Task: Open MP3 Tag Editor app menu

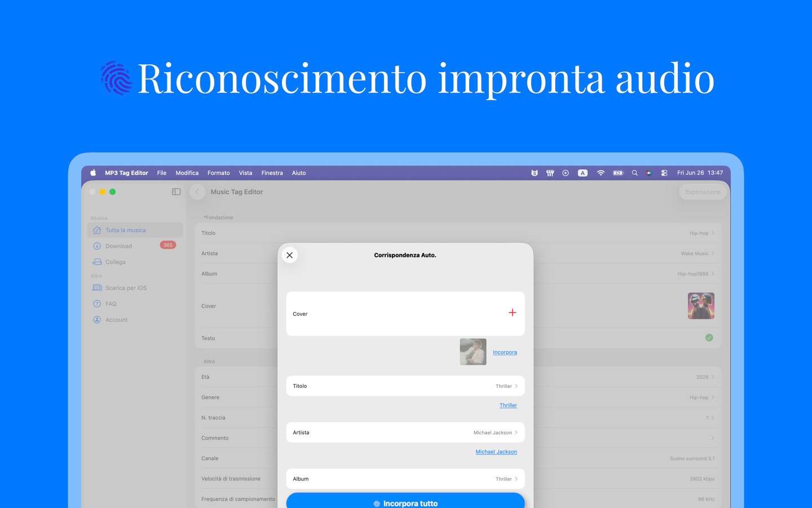Action: [126, 173]
